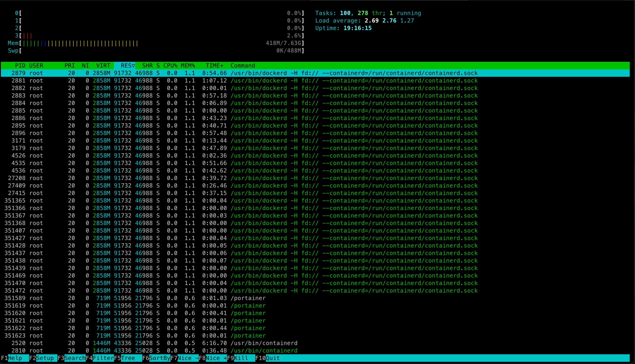Select process row with PID 351439
Image resolution: width=635 pixels, height=364 pixels.
(315, 268)
